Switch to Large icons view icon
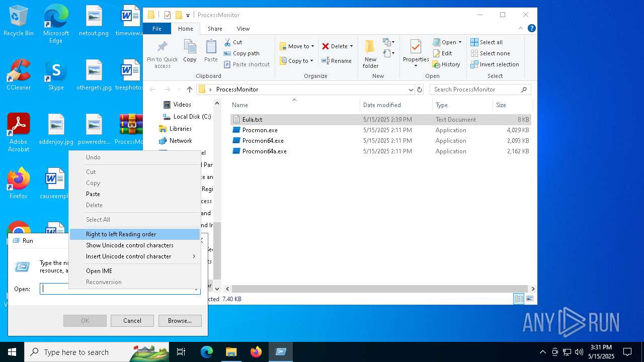The width and height of the screenshot is (644, 362). tap(529, 299)
